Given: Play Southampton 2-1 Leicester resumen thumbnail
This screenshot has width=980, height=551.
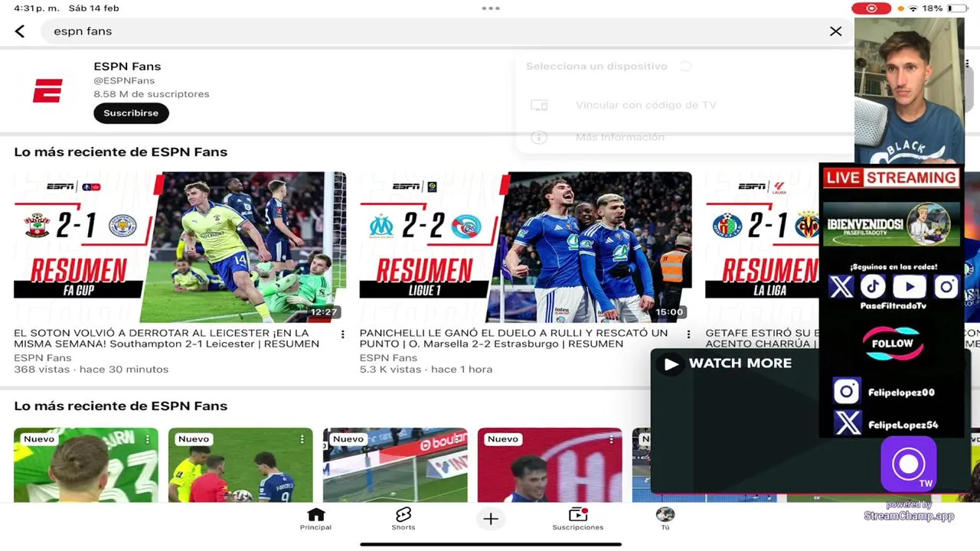Looking at the screenshot, I should click(x=180, y=246).
